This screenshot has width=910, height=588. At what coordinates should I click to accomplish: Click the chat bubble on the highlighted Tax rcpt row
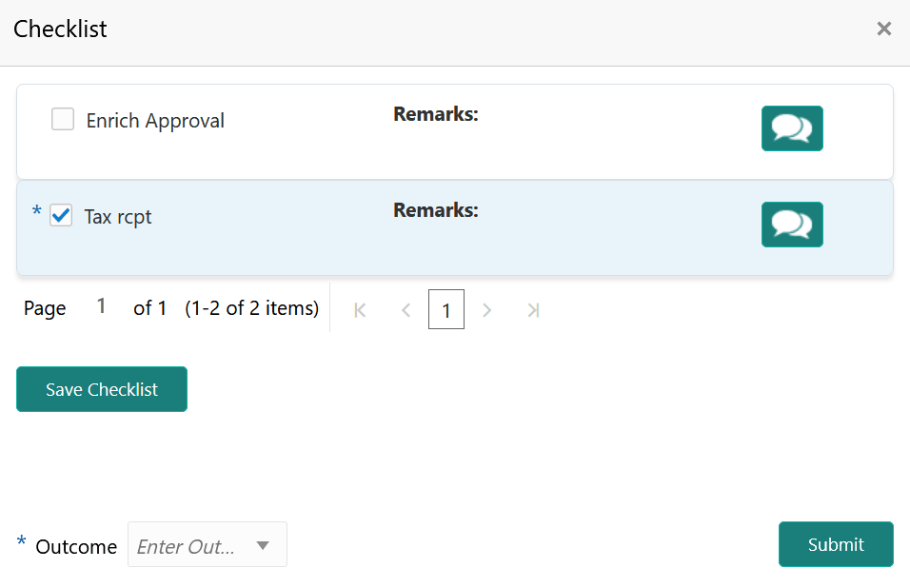tap(792, 225)
